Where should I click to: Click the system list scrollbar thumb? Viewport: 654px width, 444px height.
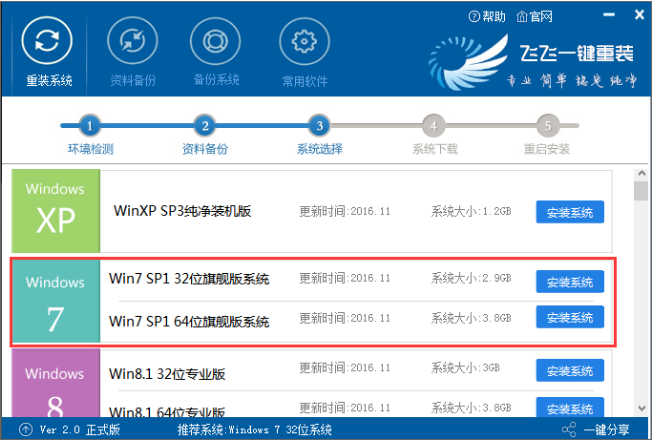pyautogui.click(x=641, y=191)
